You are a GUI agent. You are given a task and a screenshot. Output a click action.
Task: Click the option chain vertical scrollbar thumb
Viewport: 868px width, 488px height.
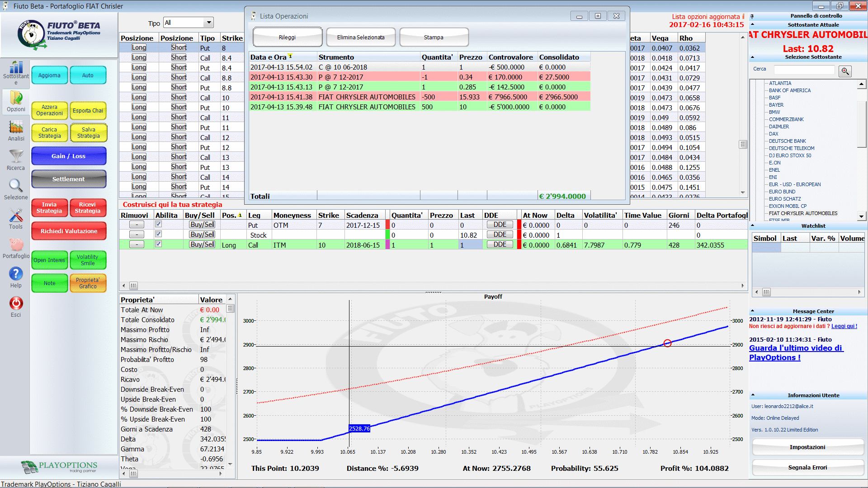743,144
